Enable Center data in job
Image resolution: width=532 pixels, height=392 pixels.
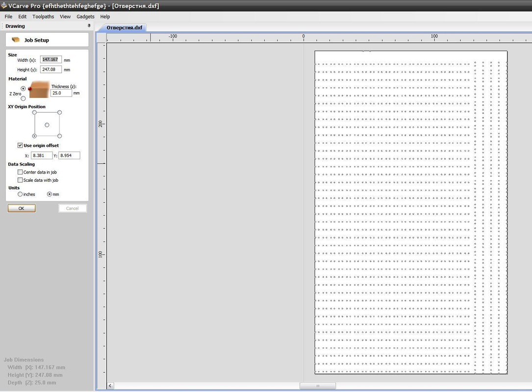click(20, 172)
